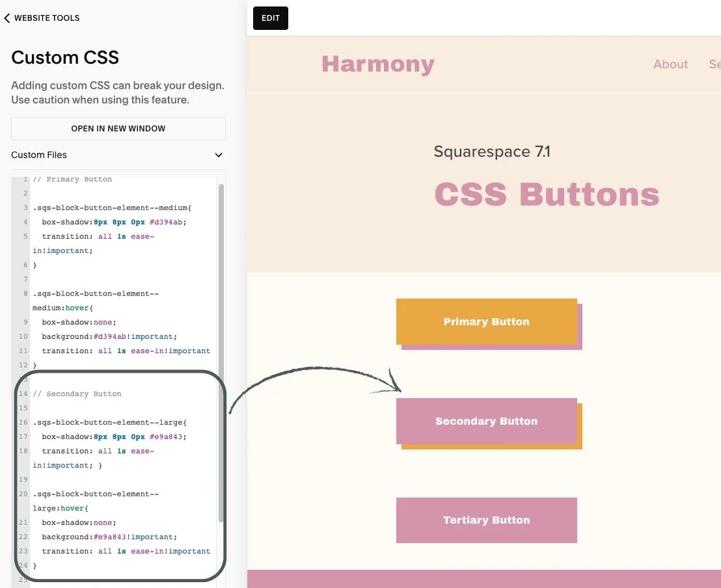This screenshot has width=721, height=588.
Task: Click the pink Secondary Button
Action: 487,421
